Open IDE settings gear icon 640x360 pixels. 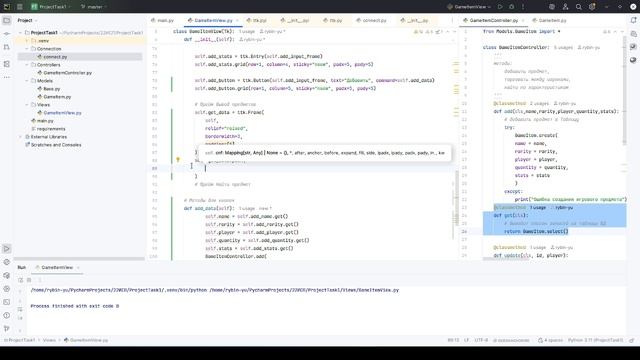[x=592, y=7]
